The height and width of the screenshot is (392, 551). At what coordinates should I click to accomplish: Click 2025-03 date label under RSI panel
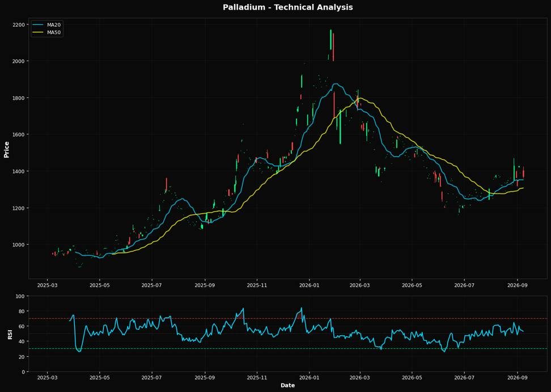tap(48, 378)
